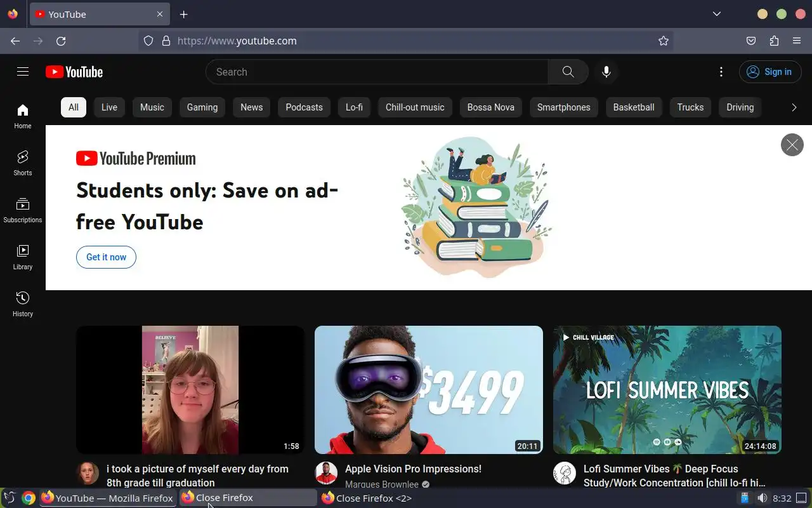Select the All category chip

click(x=74, y=107)
